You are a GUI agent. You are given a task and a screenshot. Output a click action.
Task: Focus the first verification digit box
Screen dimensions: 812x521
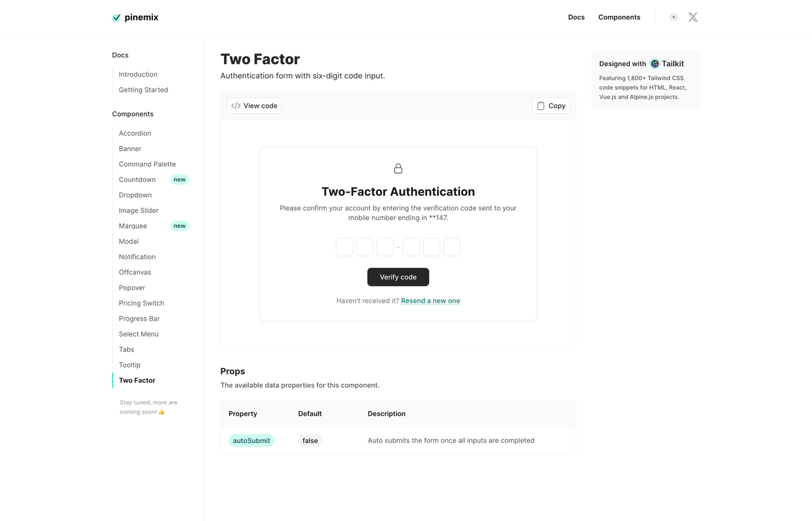coord(344,247)
